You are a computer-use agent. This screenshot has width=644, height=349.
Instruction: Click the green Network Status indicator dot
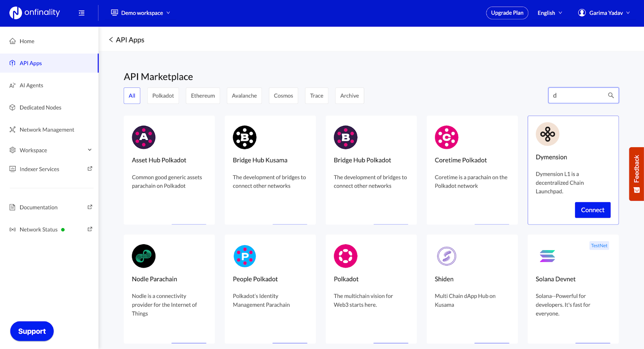(x=63, y=230)
